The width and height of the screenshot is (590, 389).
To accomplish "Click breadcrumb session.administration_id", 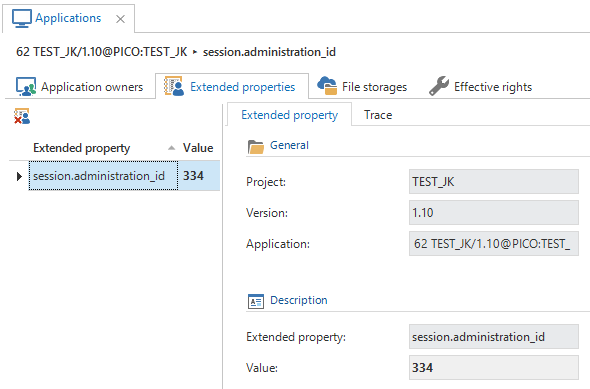I will click(x=269, y=52).
